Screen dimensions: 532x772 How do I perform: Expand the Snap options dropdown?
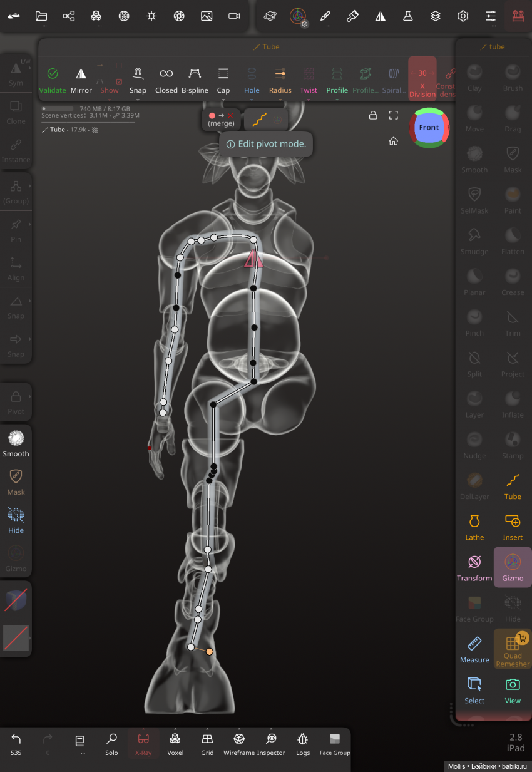pos(138,81)
